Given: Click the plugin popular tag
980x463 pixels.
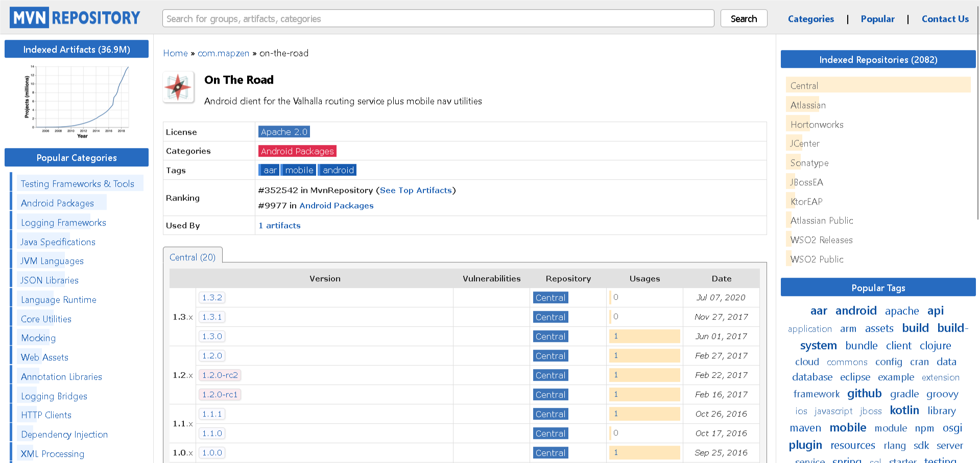Looking at the screenshot, I should click(805, 445).
